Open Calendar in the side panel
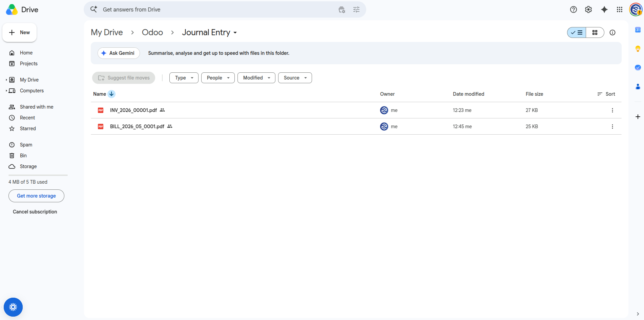Viewport: 644px width, 320px height. 638,30
